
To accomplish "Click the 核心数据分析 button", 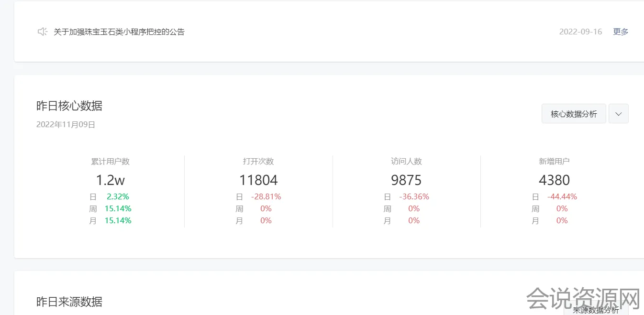I will pos(574,114).
